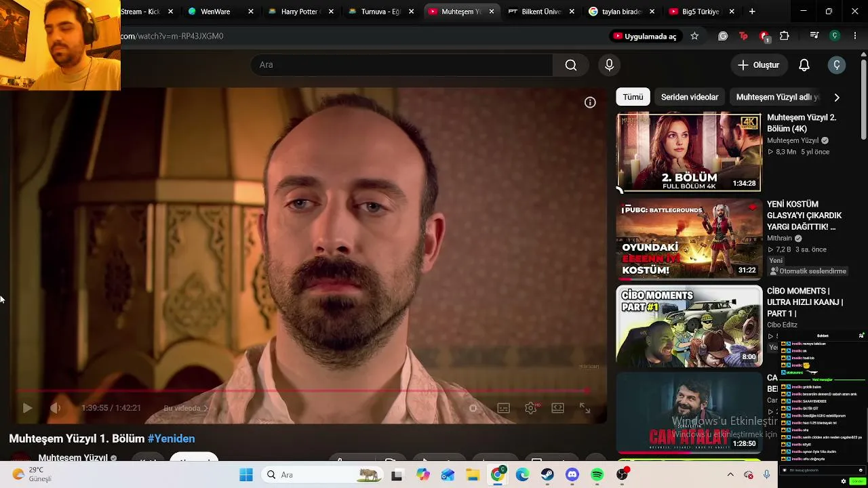Toggle the video autoplay switch
Screen dimensions: 868x488
473,408
